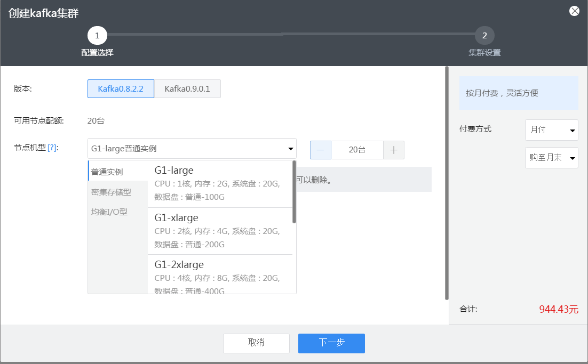The image size is (588, 364).
Task: Expand the 月付 payment method dropdown
Action: (x=551, y=130)
